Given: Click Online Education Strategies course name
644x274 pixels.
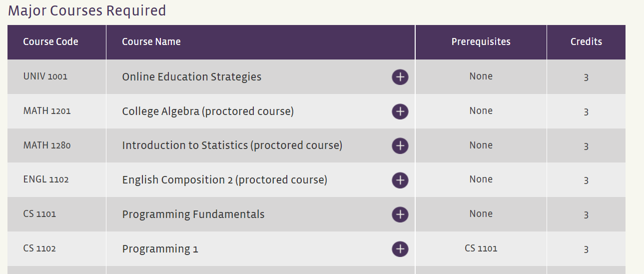Looking at the screenshot, I should point(191,77).
